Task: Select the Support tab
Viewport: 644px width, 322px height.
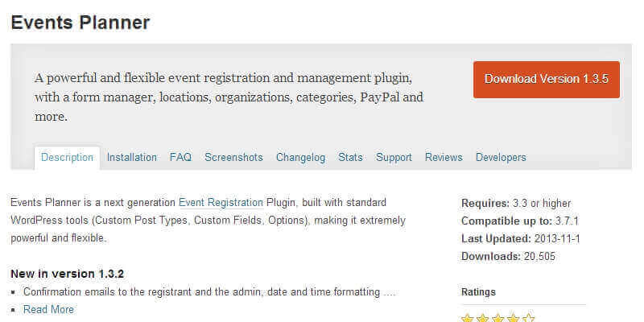Action: click(x=394, y=157)
